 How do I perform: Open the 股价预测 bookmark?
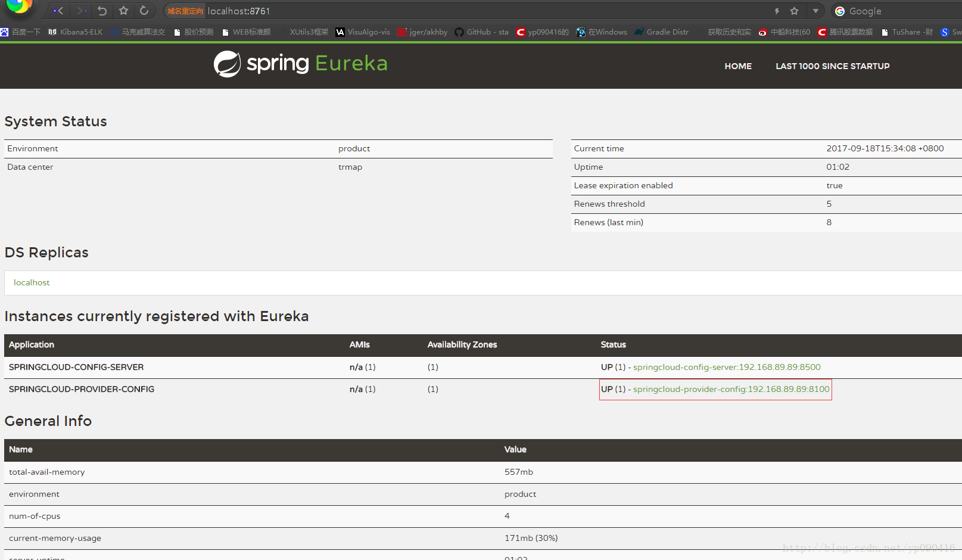194,32
